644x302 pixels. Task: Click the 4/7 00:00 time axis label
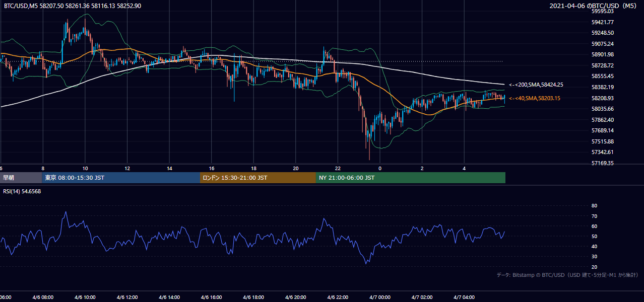380,297
